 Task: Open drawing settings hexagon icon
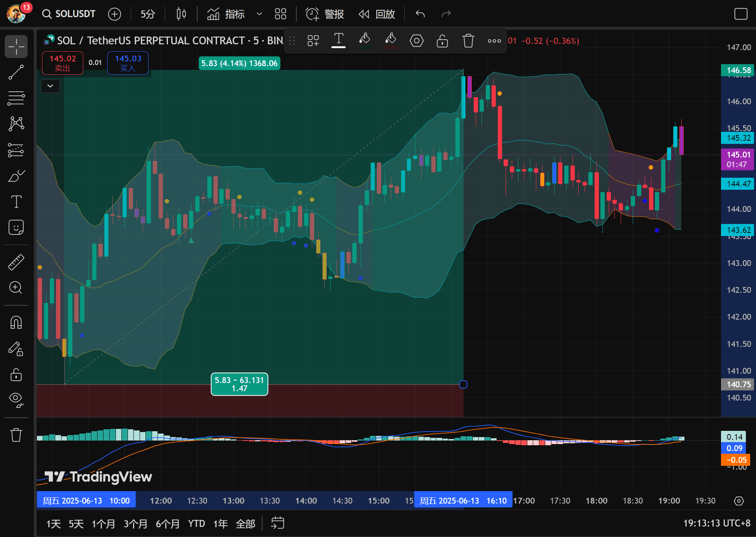416,40
